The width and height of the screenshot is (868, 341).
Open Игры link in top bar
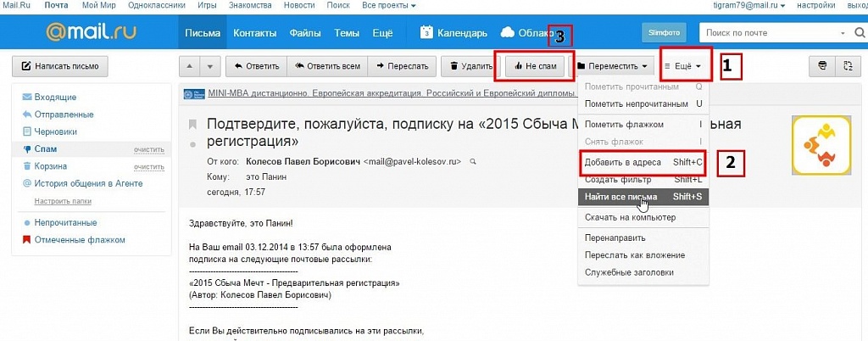tap(207, 6)
